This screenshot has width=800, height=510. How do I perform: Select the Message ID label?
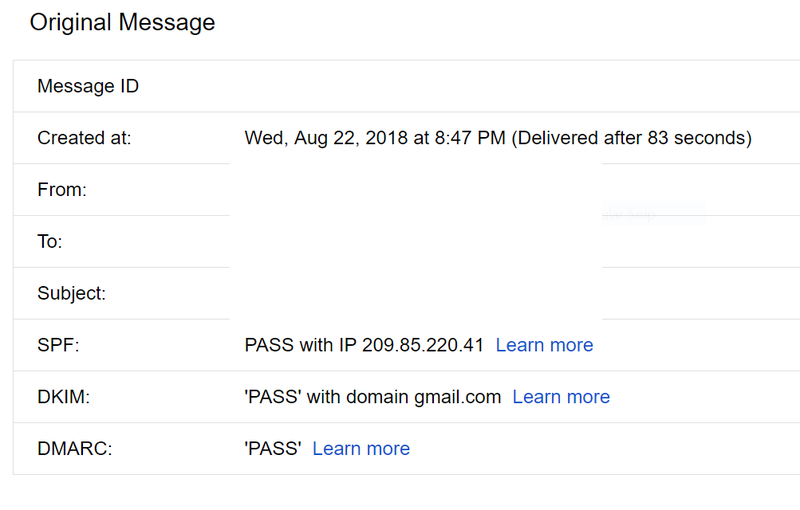coord(88,86)
